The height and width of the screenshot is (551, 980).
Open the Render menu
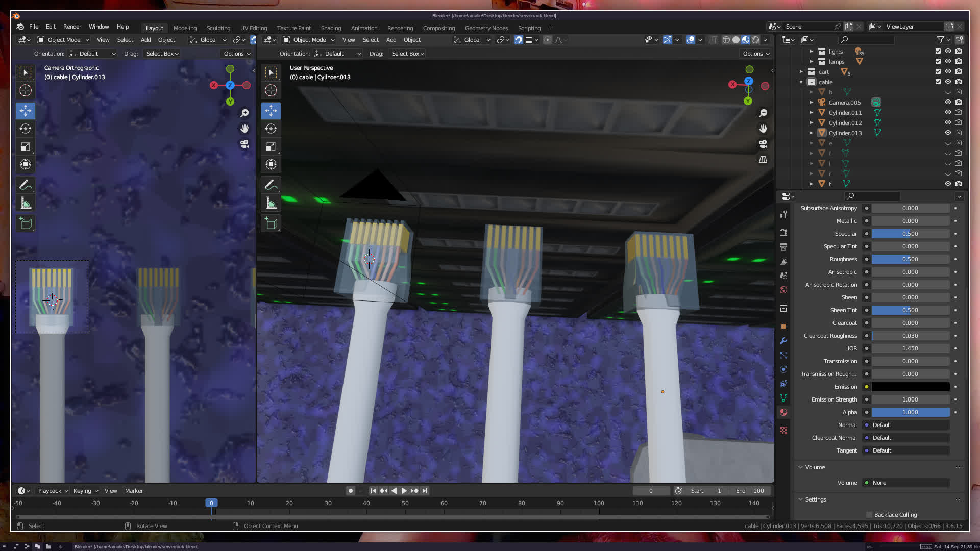click(72, 27)
